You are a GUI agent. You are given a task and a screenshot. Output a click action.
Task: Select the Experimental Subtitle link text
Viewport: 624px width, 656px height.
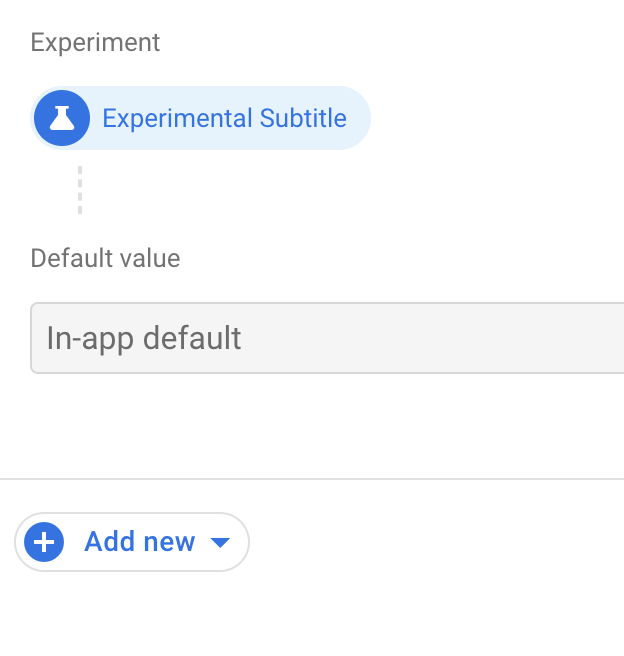pos(224,118)
